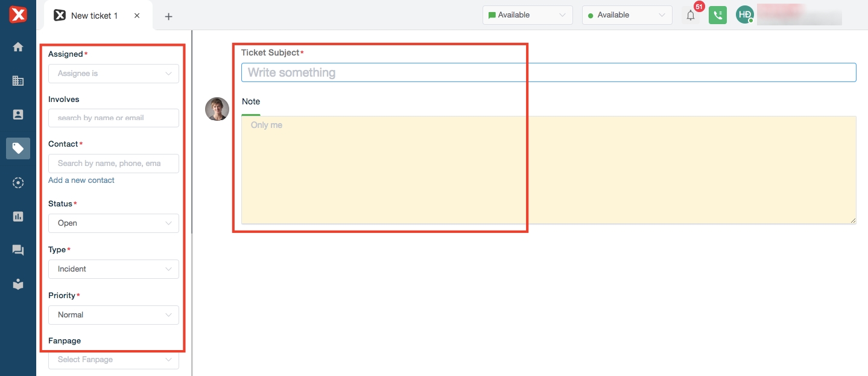
Task: Open the organizations building icon
Action: pyautogui.click(x=18, y=80)
